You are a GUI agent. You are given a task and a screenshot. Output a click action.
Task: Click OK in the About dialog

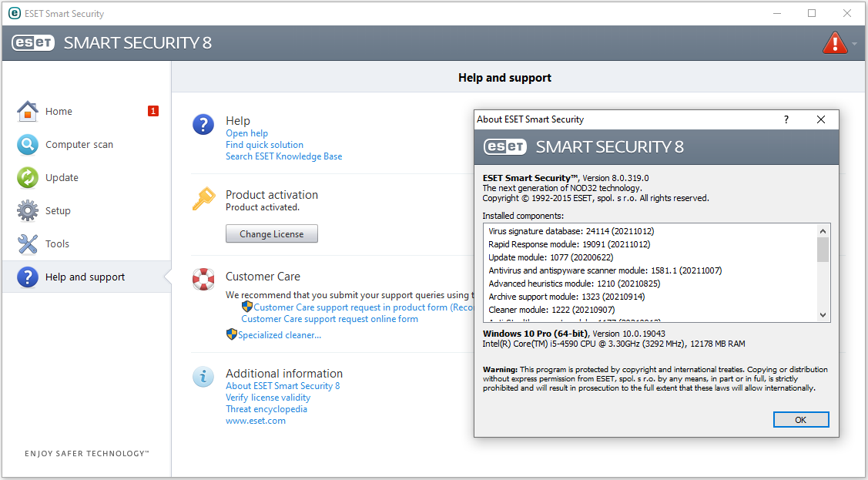(800, 420)
